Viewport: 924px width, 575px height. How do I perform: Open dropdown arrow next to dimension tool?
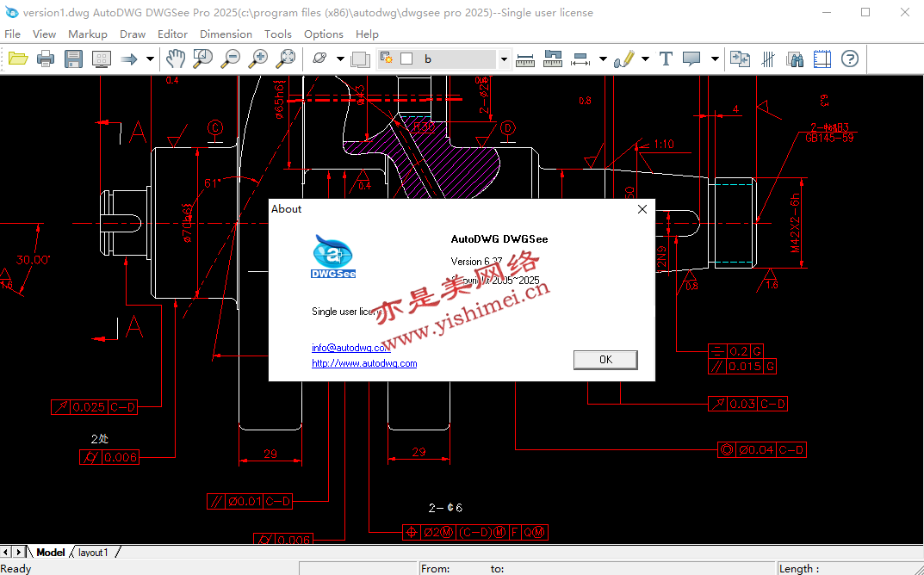602,59
